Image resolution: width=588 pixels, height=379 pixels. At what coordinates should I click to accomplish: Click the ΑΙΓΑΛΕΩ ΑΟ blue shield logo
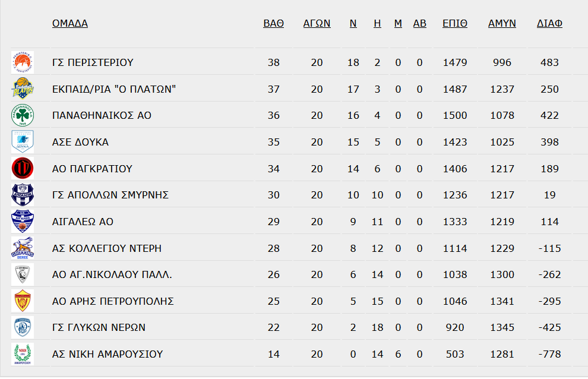(x=23, y=222)
